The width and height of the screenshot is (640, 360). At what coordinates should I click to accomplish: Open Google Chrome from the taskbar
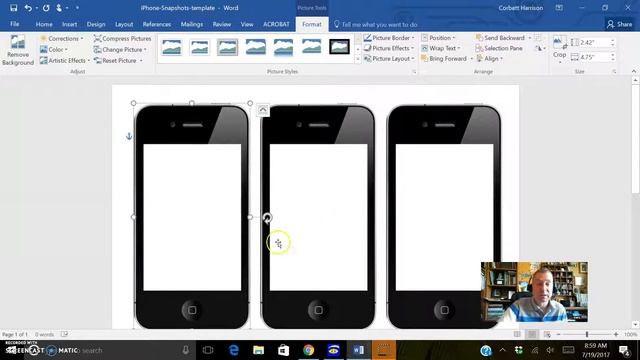pyautogui.click(x=309, y=350)
